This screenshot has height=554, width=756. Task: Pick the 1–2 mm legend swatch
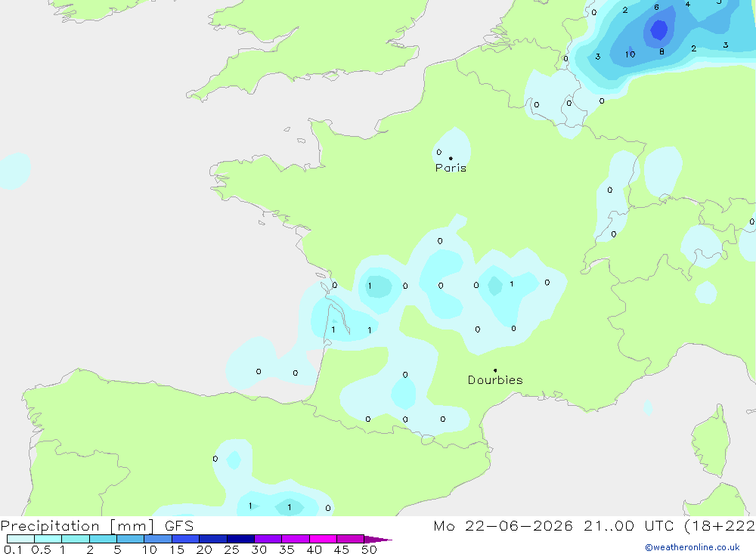tap(76, 539)
